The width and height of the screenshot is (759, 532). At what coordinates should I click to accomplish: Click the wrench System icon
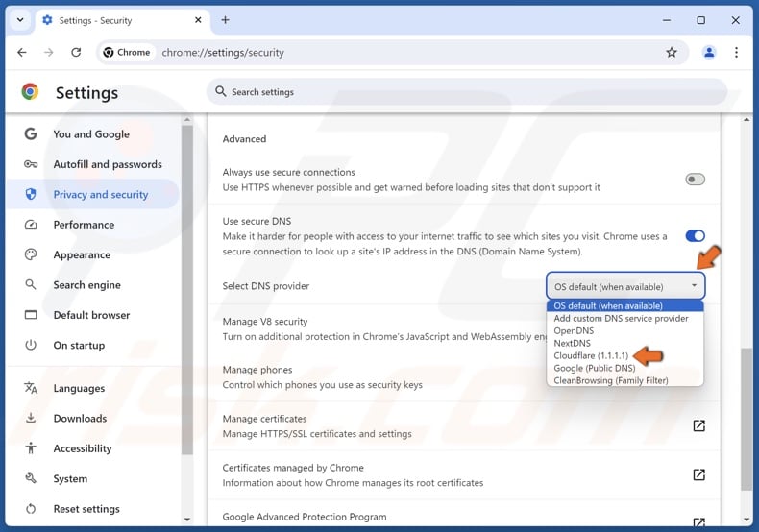(31, 478)
